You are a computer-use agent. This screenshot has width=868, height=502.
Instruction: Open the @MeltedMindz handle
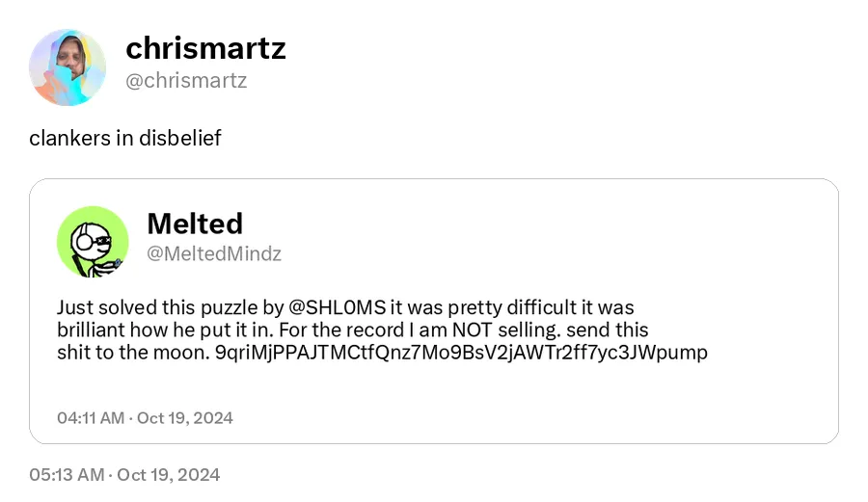[214, 253]
